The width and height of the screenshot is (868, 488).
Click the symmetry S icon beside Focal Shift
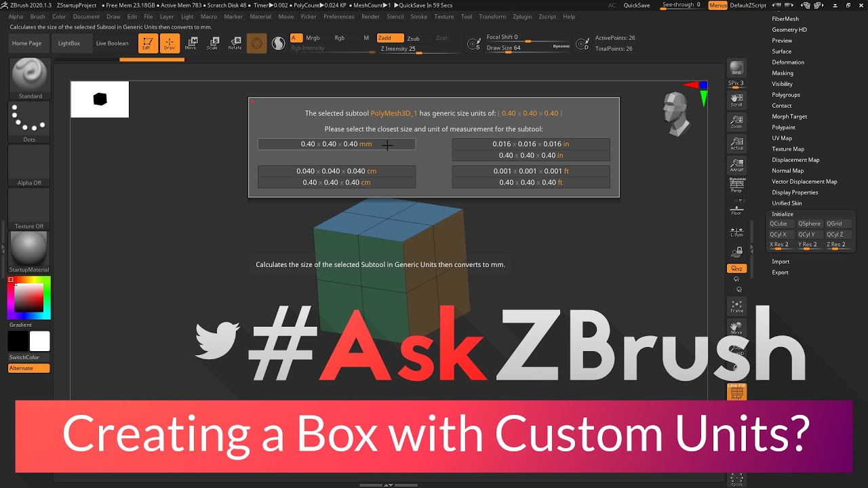pyautogui.click(x=474, y=44)
